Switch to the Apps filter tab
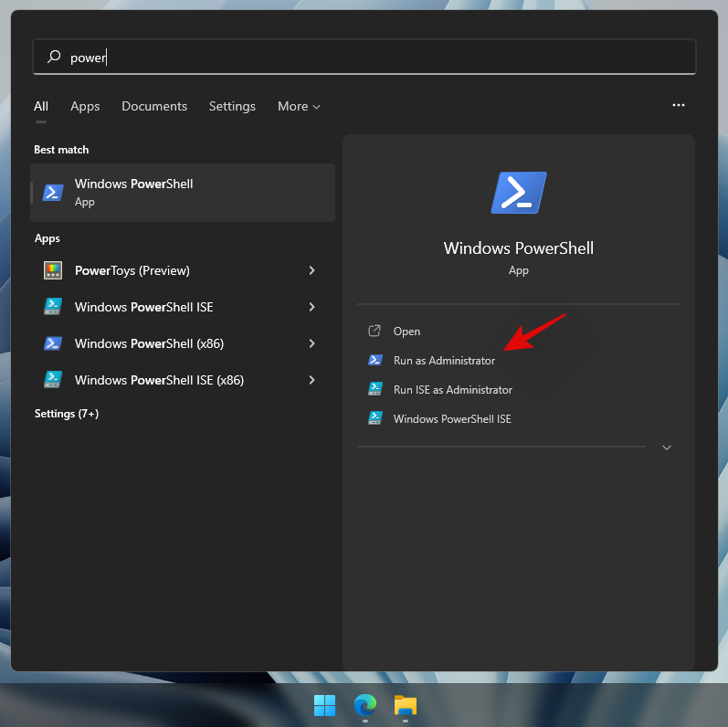The width and height of the screenshot is (728, 727). pos(85,106)
